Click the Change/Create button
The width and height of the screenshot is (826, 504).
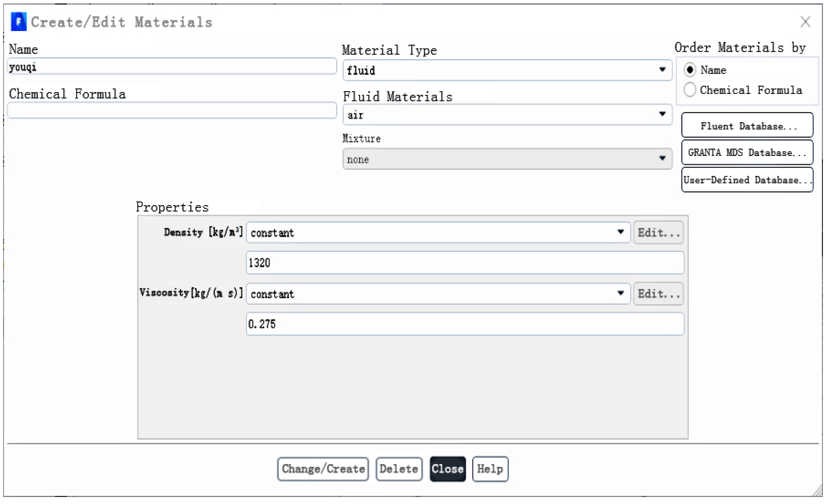click(x=323, y=469)
